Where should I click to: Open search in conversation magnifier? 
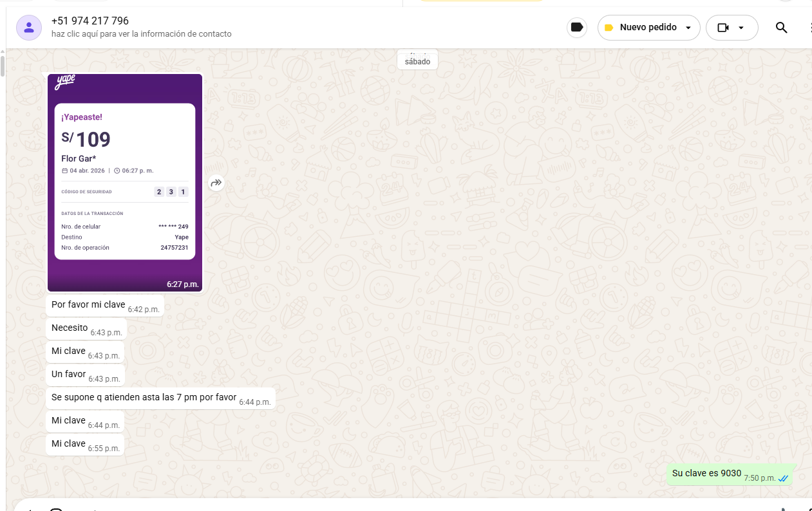pos(781,28)
